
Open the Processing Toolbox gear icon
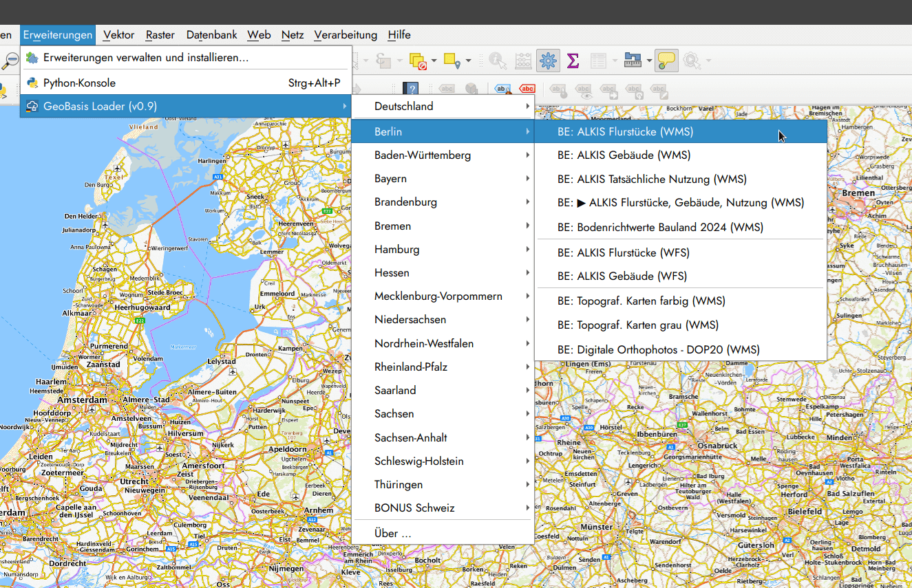(x=548, y=60)
